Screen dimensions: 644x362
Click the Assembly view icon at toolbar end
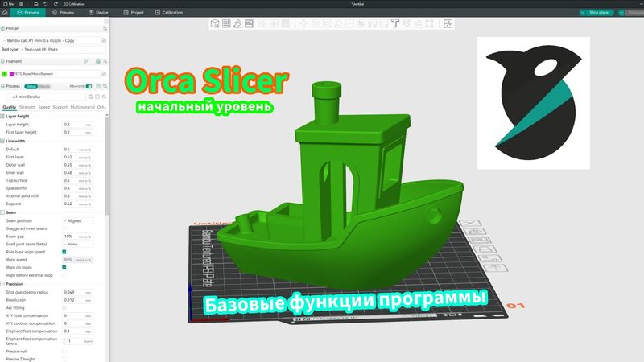click(x=448, y=23)
